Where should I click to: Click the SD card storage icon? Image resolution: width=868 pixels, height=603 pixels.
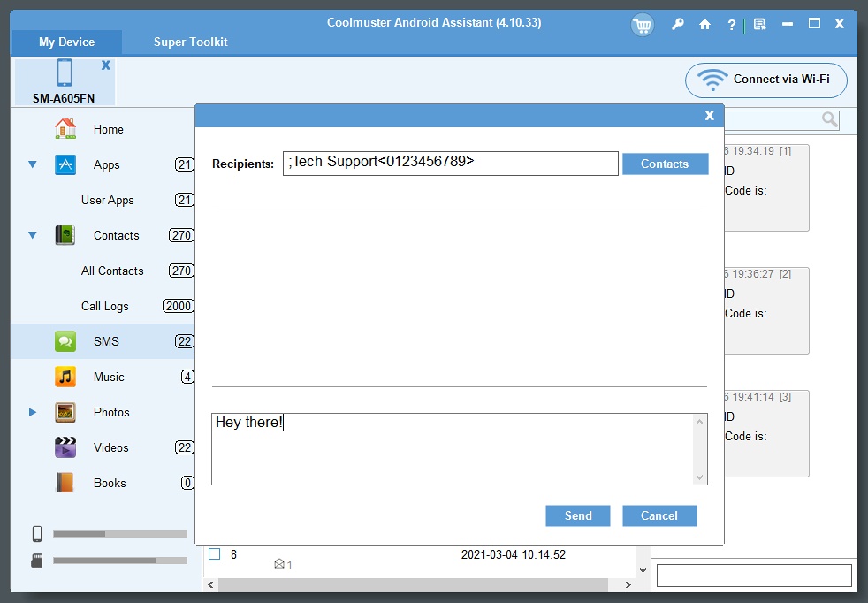[x=37, y=561]
